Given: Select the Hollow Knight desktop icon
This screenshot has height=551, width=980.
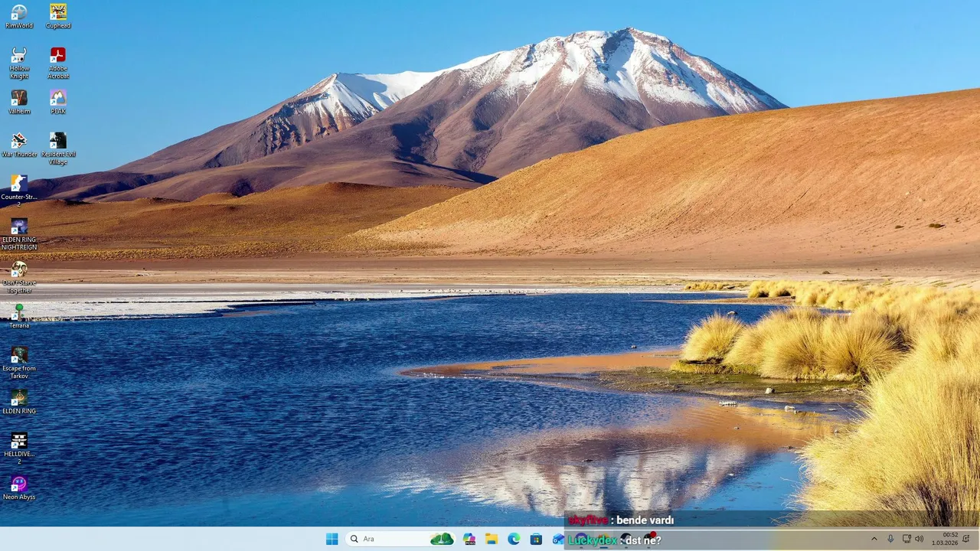Looking at the screenshot, I should (x=19, y=63).
